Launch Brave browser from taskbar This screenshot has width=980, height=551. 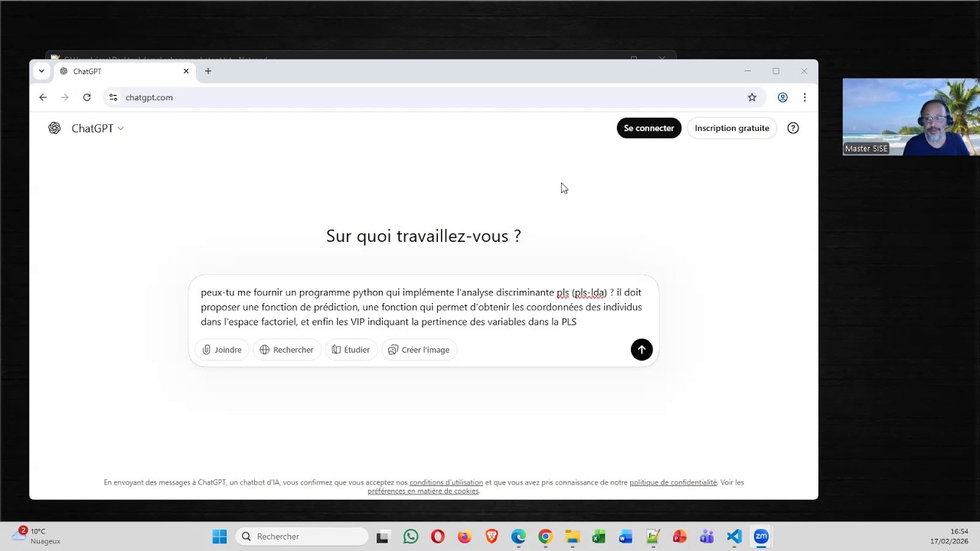click(x=492, y=536)
